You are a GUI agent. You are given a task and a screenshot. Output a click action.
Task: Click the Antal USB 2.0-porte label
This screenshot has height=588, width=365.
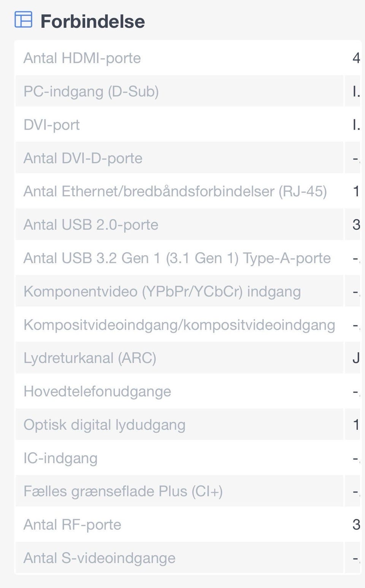(x=91, y=225)
